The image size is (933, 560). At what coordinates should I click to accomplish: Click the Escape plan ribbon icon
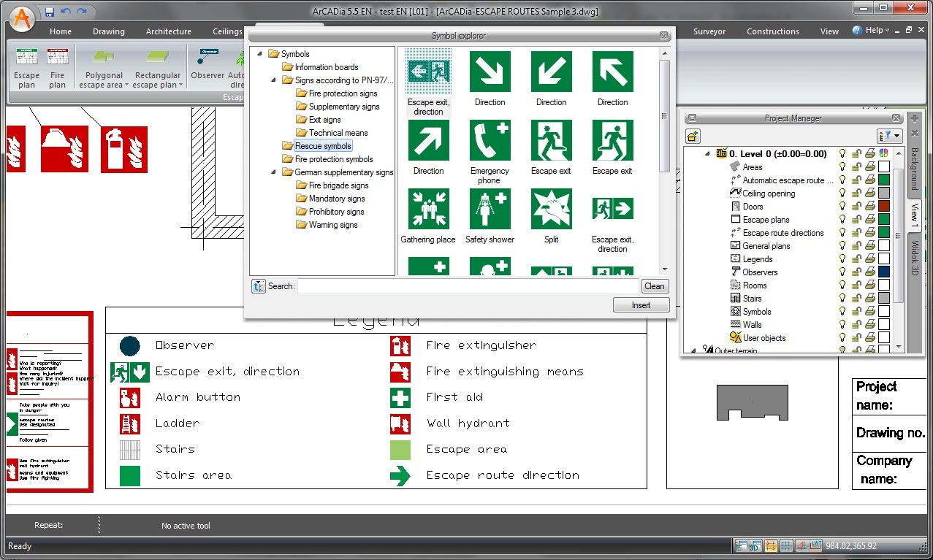27,68
